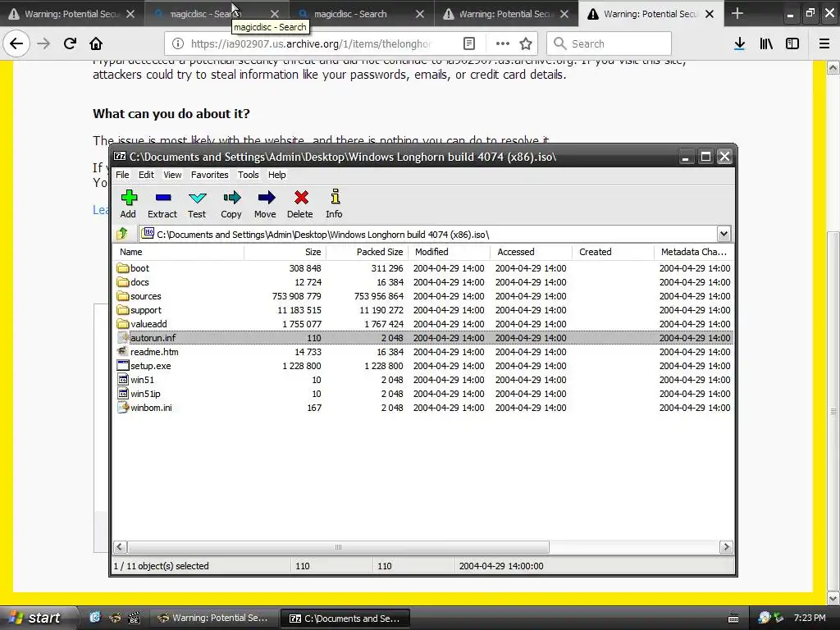The height and width of the screenshot is (630, 840).
Task: Select the Copy toolbar icon
Action: click(231, 198)
